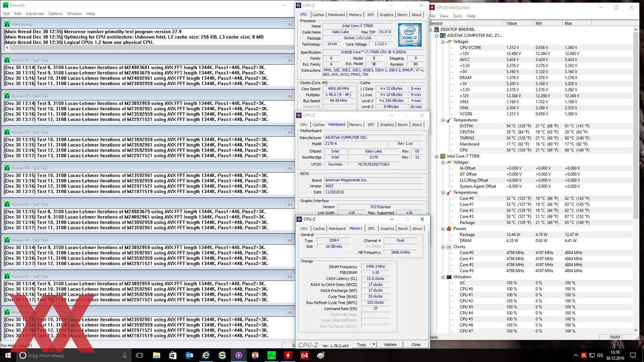Image resolution: width=644 pixels, height=362 pixels.
Task: Select the Main thread window title bar
Action: 148,24
